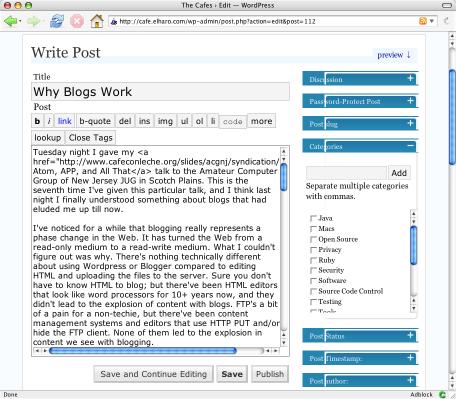This screenshot has height=399, width=456.
Task: Expand the Post Status panel
Action: click(x=410, y=335)
